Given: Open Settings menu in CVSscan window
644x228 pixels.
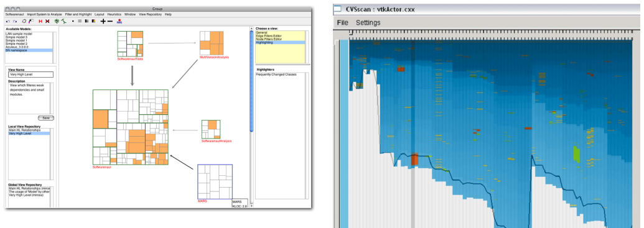Looking at the screenshot, I should [x=368, y=22].
